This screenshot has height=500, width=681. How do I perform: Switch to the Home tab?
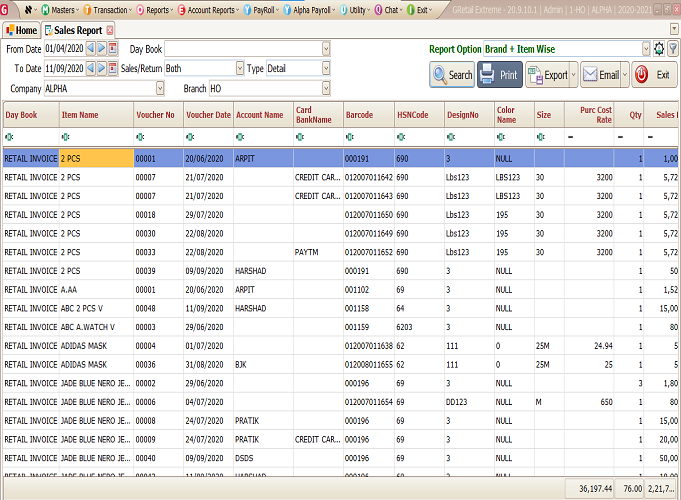pyautogui.click(x=20, y=30)
